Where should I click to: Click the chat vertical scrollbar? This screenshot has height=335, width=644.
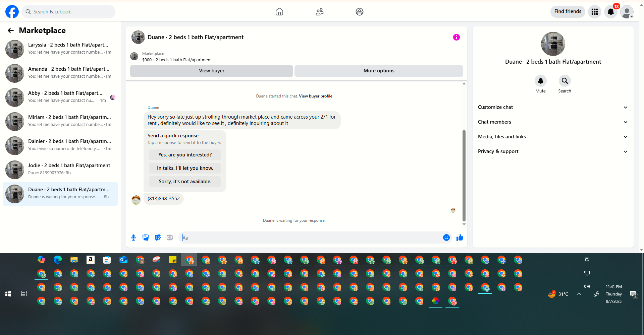(x=464, y=176)
